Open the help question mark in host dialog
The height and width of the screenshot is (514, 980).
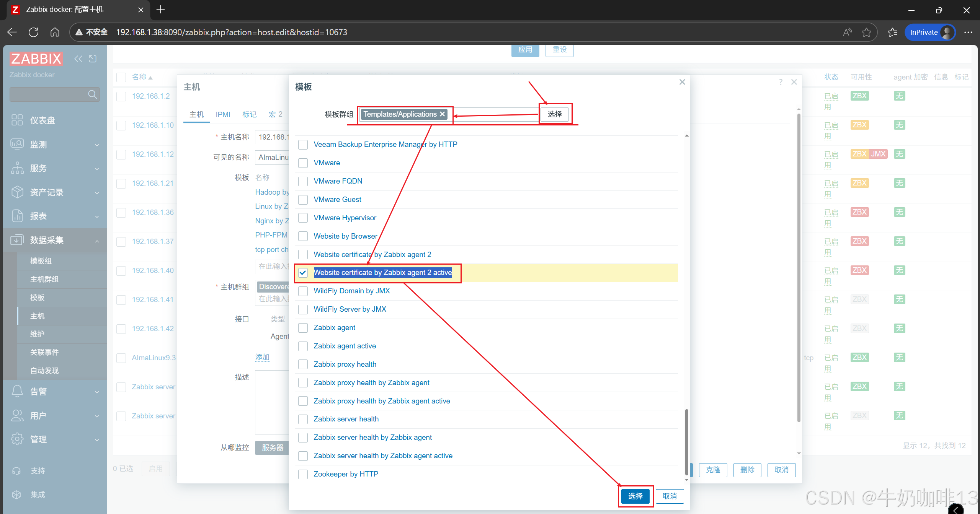[x=781, y=82]
